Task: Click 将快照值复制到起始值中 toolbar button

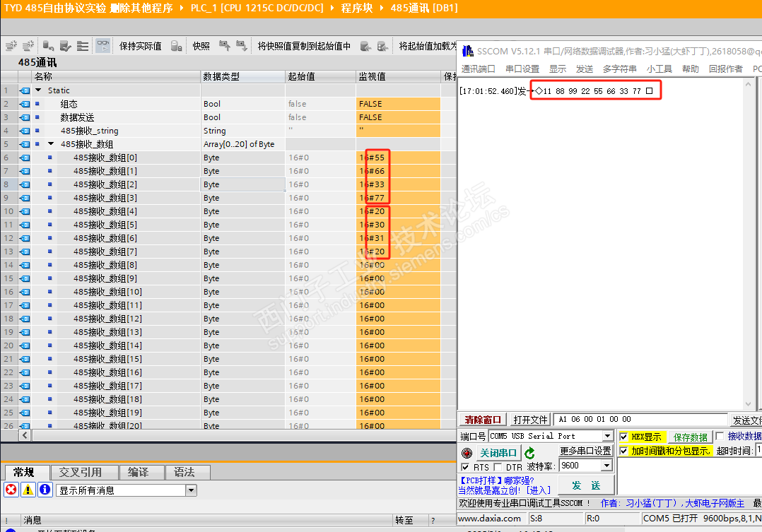Action: (304, 46)
